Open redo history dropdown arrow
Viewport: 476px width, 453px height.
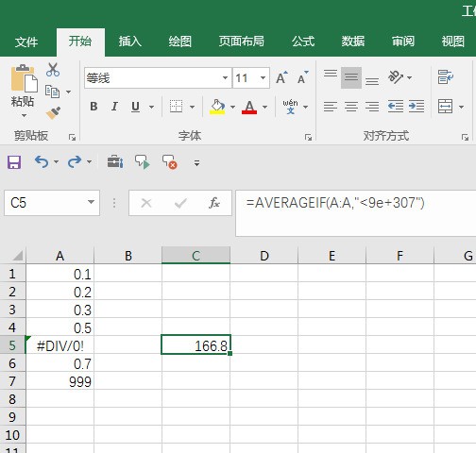click(89, 162)
